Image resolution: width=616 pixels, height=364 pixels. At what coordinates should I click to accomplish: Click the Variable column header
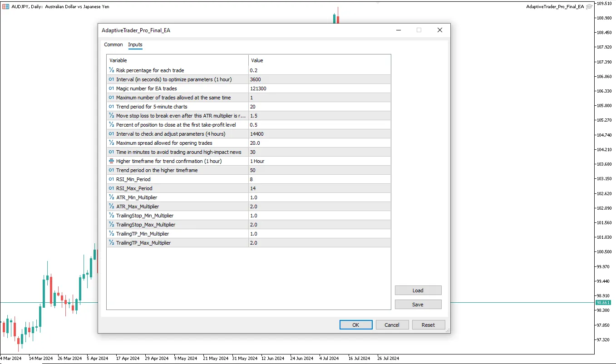point(177,60)
